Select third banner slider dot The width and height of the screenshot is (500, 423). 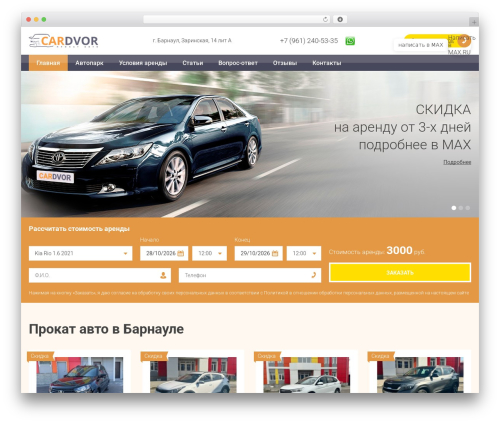468,208
